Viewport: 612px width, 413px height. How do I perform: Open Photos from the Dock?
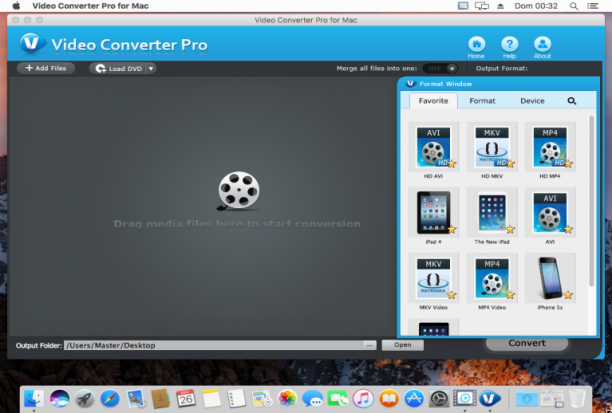(x=287, y=399)
